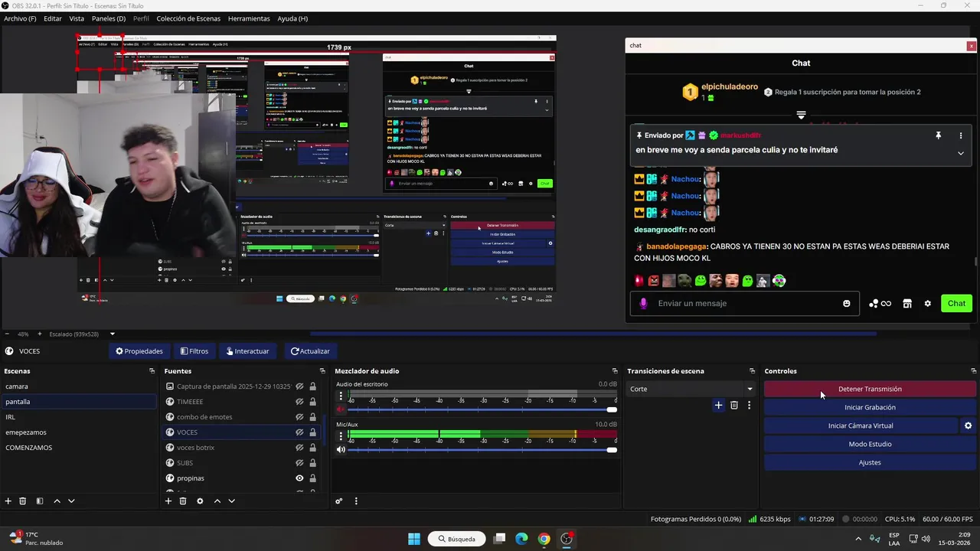Click Iniciar Cámara Virtual button
This screenshot has width=980, height=551.
click(861, 425)
